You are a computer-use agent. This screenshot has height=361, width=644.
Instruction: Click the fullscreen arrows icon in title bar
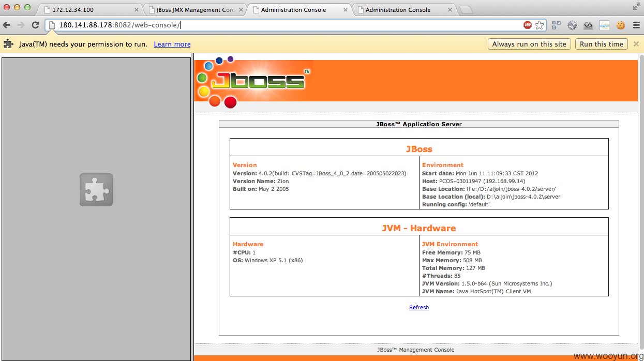(636, 6)
